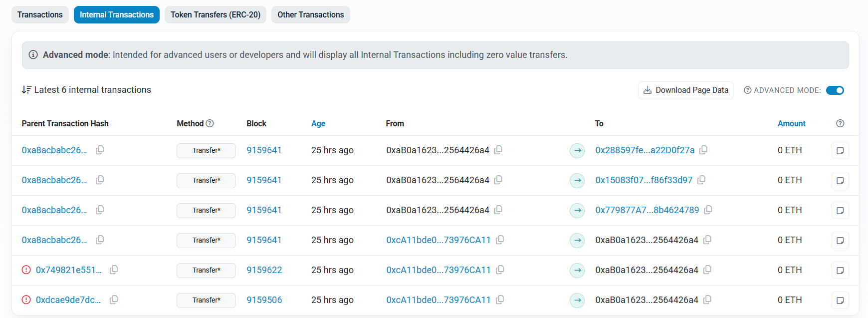Click the help icon beside the Amount header

tap(840, 123)
